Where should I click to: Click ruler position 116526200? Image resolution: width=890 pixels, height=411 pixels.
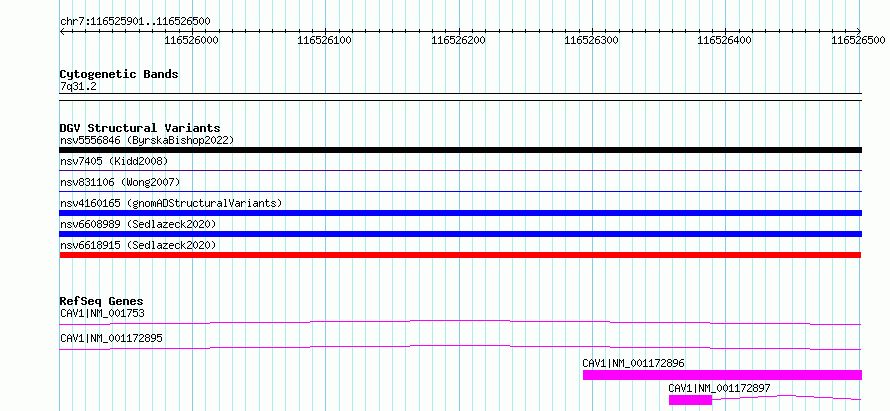pyautogui.click(x=458, y=40)
